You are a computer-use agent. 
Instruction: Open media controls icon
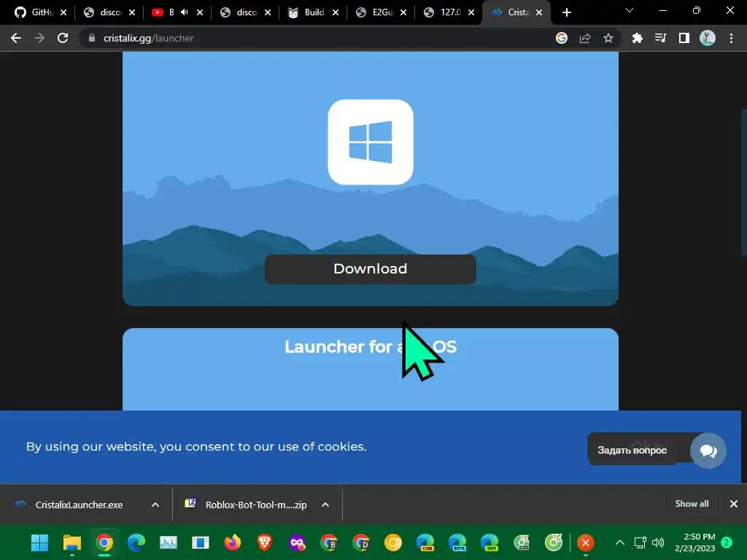(x=660, y=38)
